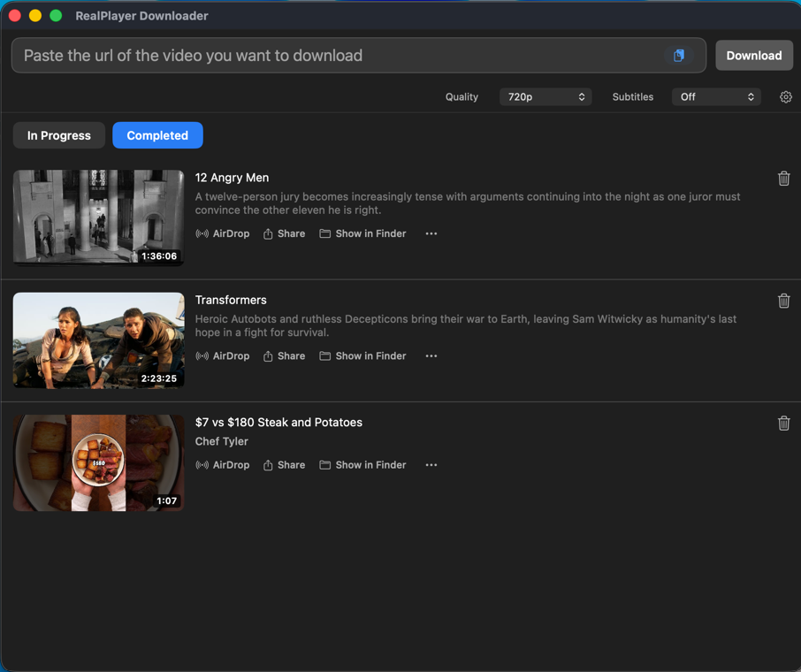Image resolution: width=801 pixels, height=672 pixels.
Task: Click the title '12 Angry Men'
Action: pyautogui.click(x=232, y=178)
